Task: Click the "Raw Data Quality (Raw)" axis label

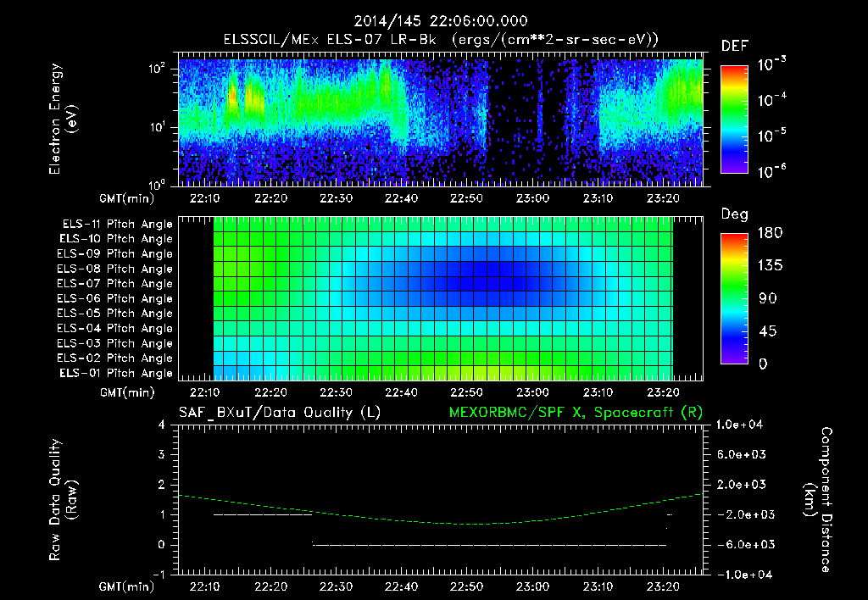Action: coord(63,500)
